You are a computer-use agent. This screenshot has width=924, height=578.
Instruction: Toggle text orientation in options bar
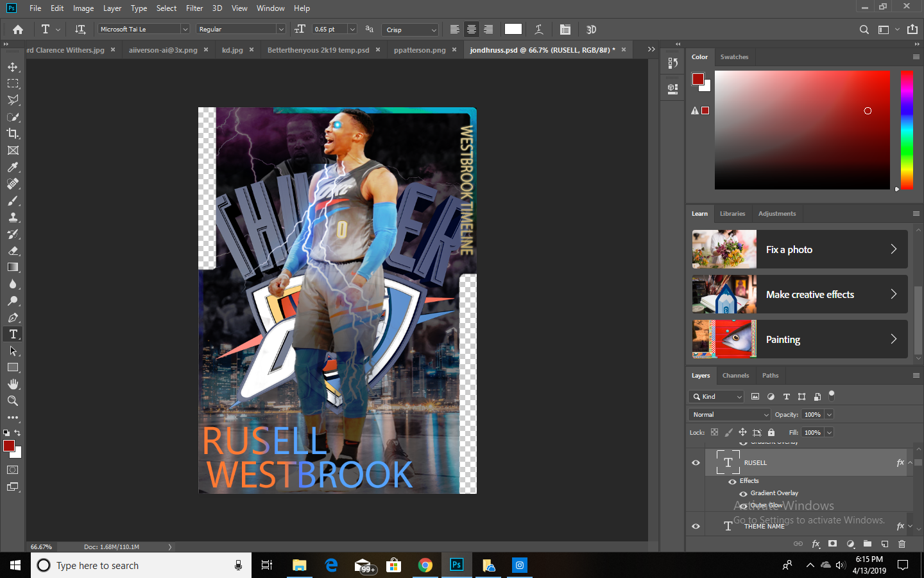[80, 30]
